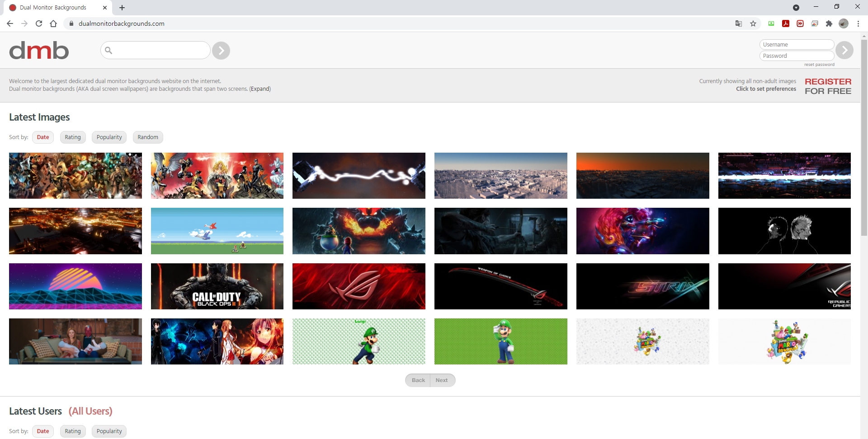Open a new browser tab

click(122, 8)
